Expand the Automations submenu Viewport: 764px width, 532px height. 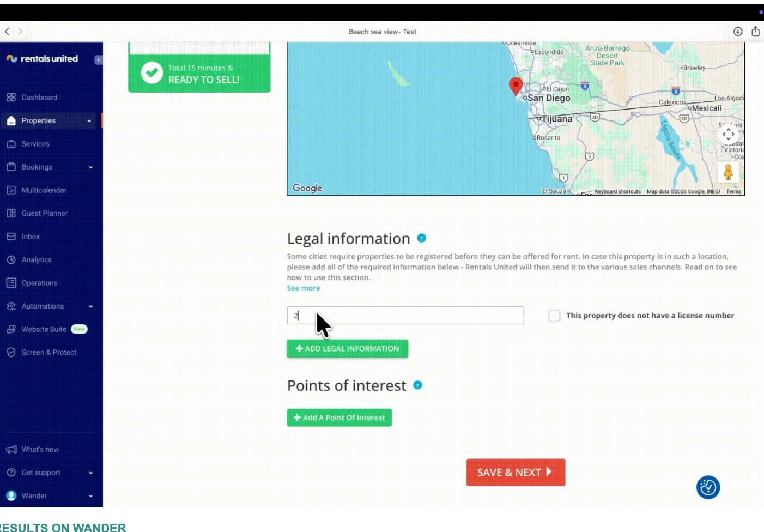[90, 306]
